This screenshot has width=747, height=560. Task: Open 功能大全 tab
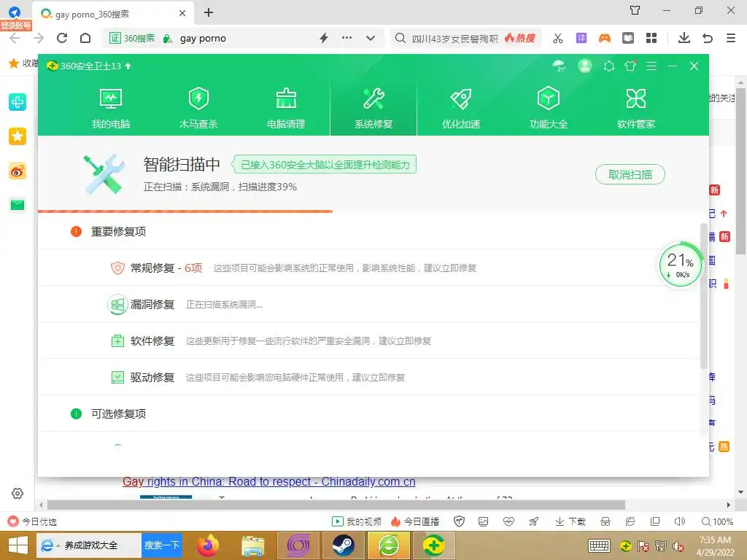tap(549, 109)
